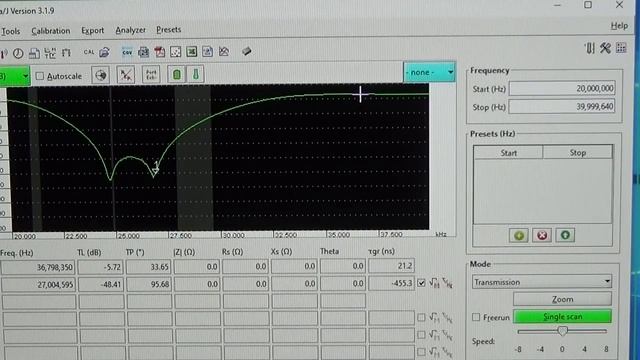
Task: Click the green arrow preset button
Action: pos(565,235)
